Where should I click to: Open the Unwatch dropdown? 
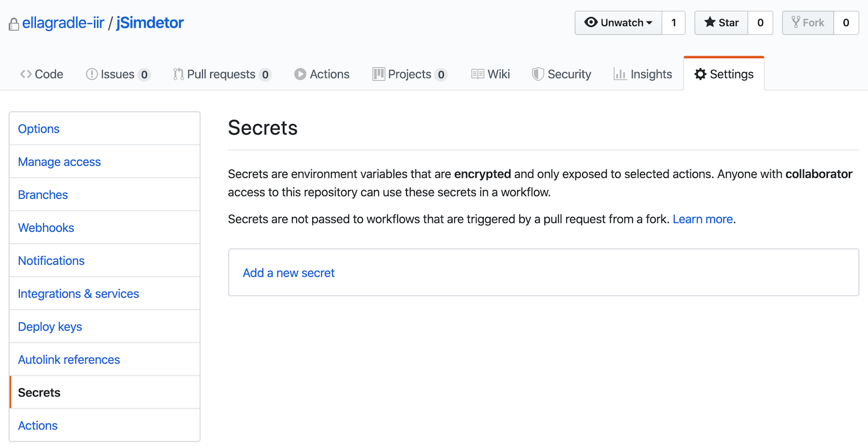tap(619, 23)
